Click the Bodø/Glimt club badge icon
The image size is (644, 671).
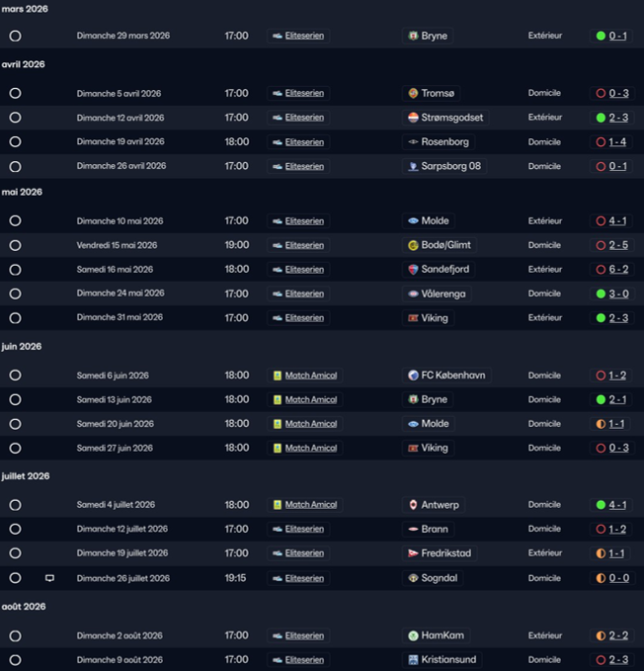[413, 245]
